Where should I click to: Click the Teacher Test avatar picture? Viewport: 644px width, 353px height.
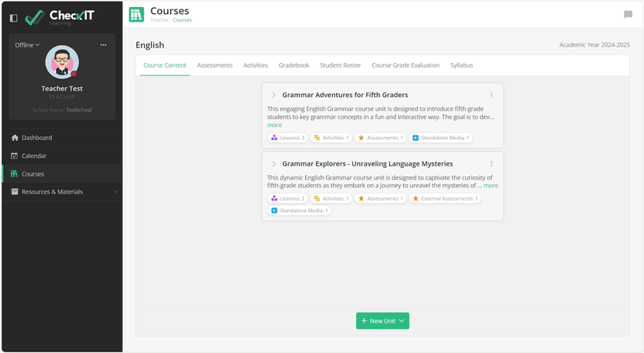(62, 62)
